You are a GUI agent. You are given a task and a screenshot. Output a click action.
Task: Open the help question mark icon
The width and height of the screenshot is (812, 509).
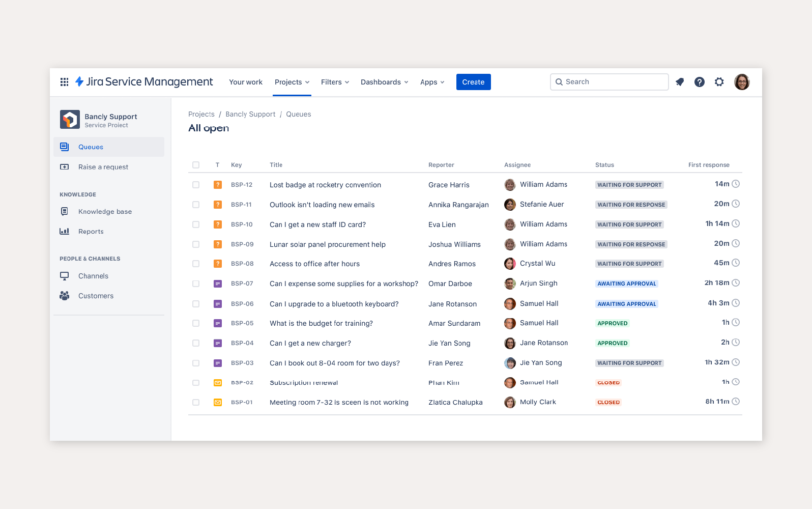pos(700,82)
